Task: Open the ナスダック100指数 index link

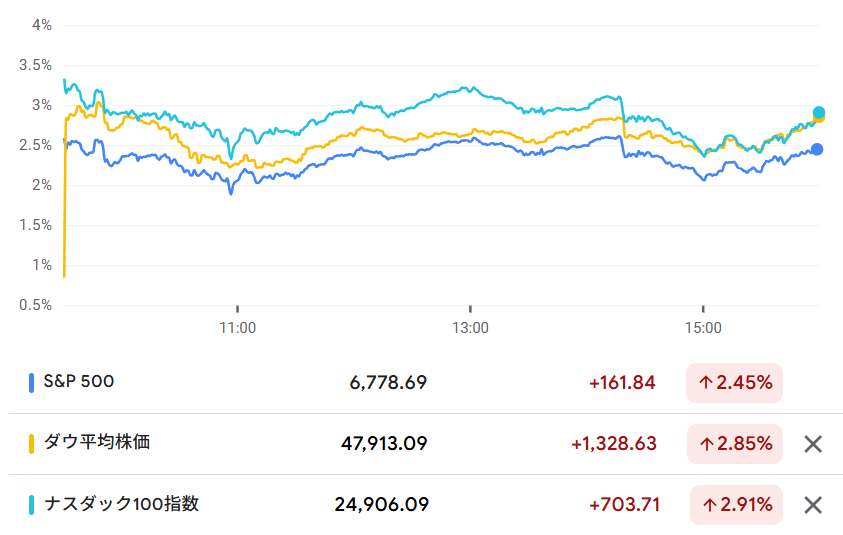Action: click(x=121, y=504)
